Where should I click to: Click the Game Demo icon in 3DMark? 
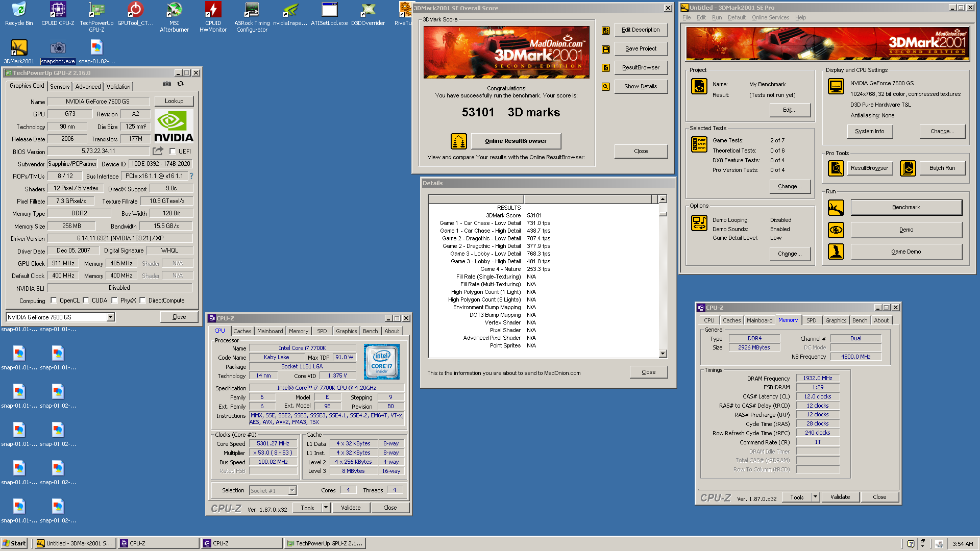pyautogui.click(x=836, y=252)
